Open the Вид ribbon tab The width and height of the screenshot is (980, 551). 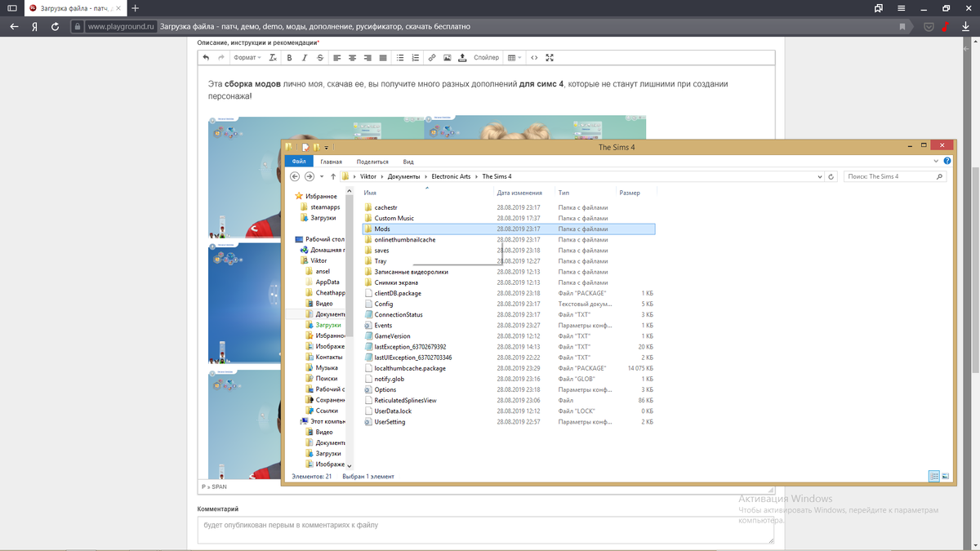click(x=408, y=162)
